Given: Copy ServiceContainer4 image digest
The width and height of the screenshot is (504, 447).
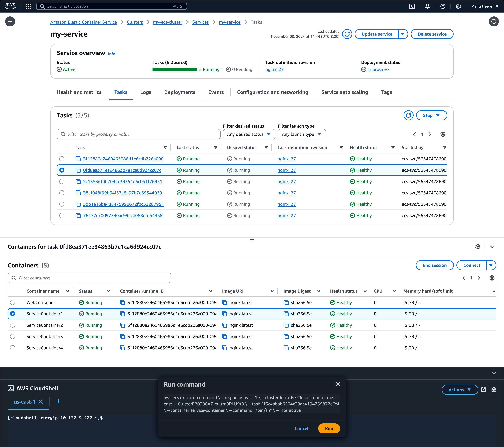Looking at the screenshot, I should [286, 348].
